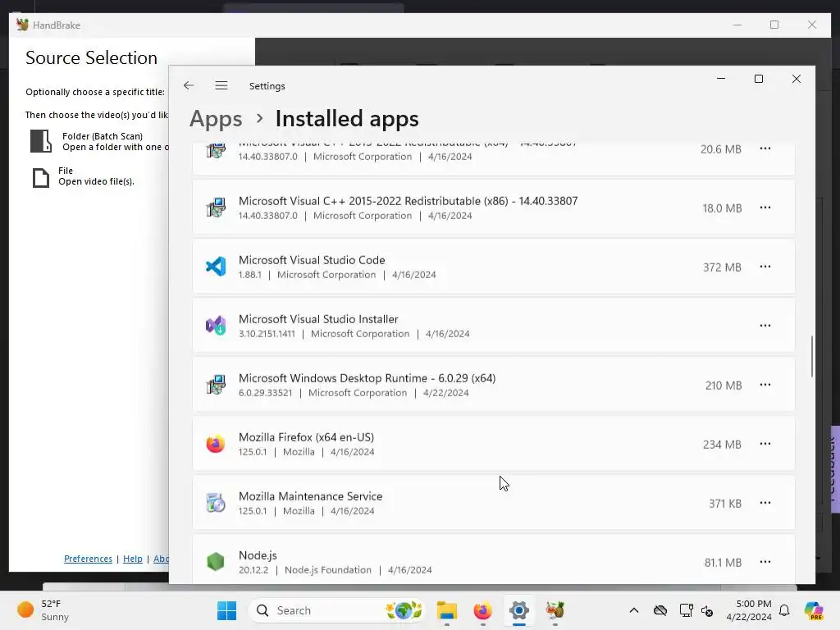The image size is (840, 630).
Task: Open HandBrake Help link
Action: pyautogui.click(x=133, y=559)
